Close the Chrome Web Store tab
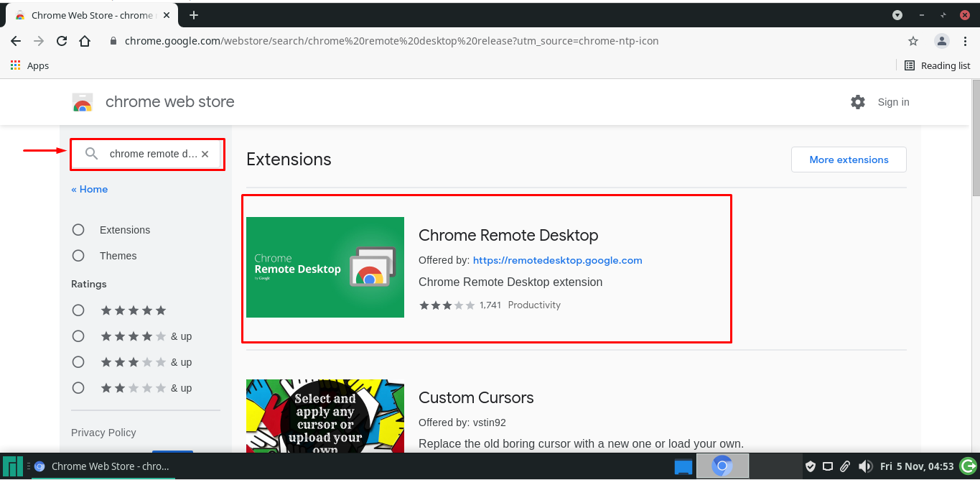980x480 pixels. pos(168,15)
